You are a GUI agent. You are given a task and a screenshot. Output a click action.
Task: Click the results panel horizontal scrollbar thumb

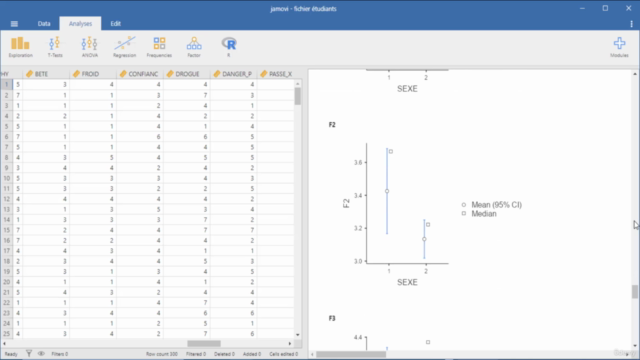tap(351, 354)
